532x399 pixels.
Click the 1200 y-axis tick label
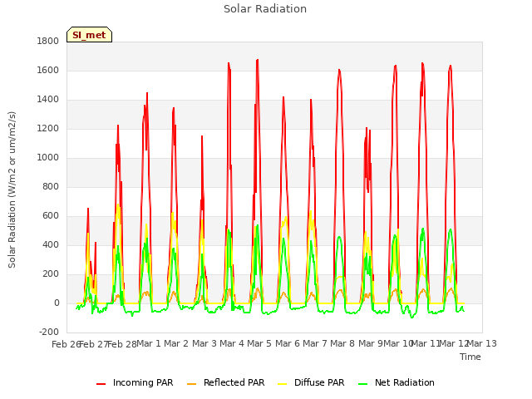point(48,129)
